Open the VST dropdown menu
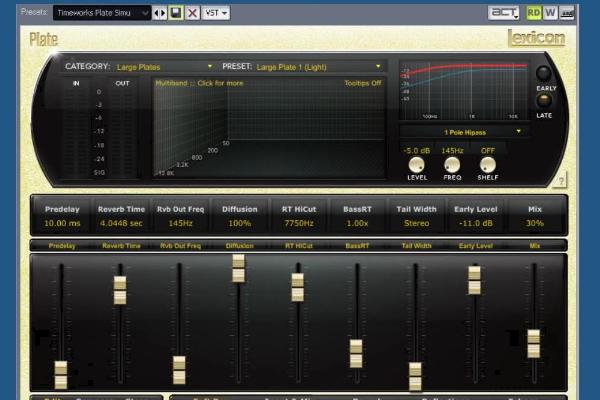Image resolution: width=600 pixels, height=400 pixels. coord(216,13)
